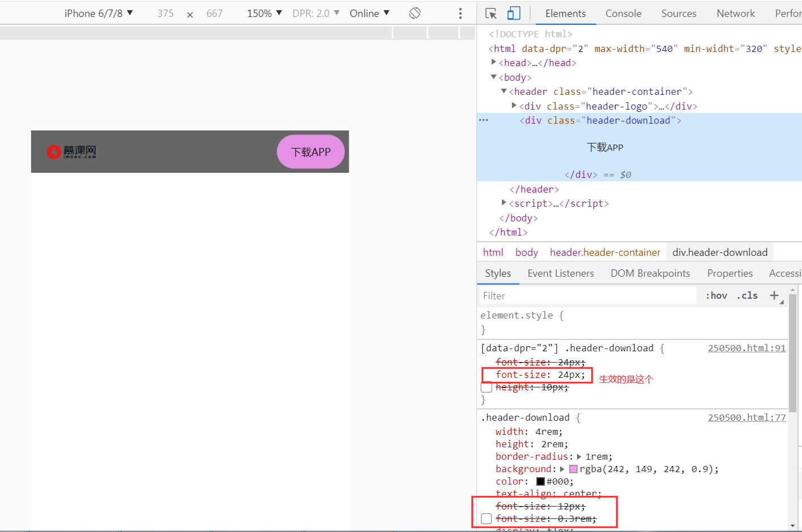Open the 150% zoom dropdown
Screen dimensions: 802x532
tap(265, 13)
